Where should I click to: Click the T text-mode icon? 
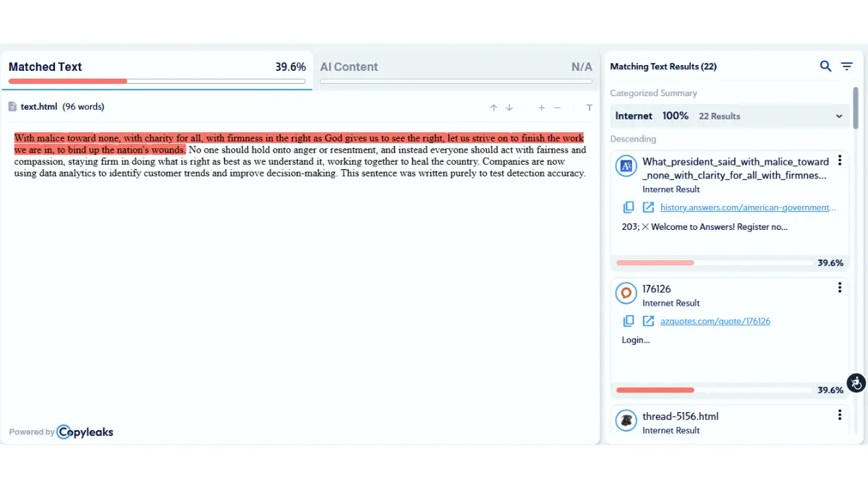pyautogui.click(x=590, y=108)
